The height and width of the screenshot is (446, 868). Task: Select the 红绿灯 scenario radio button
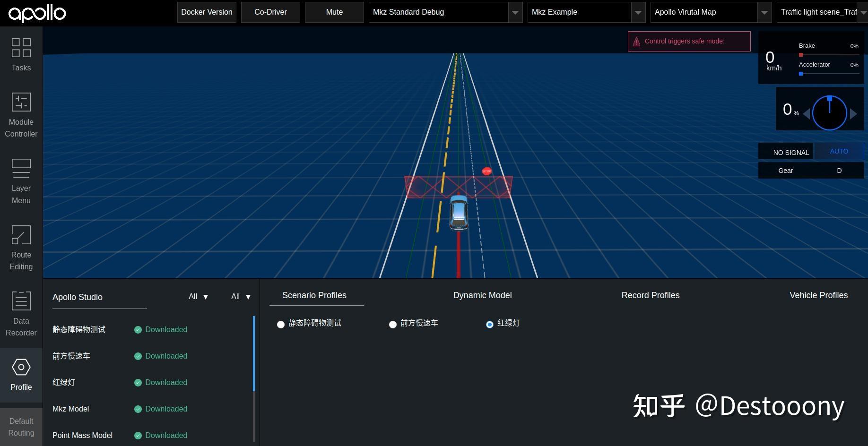click(x=489, y=324)
